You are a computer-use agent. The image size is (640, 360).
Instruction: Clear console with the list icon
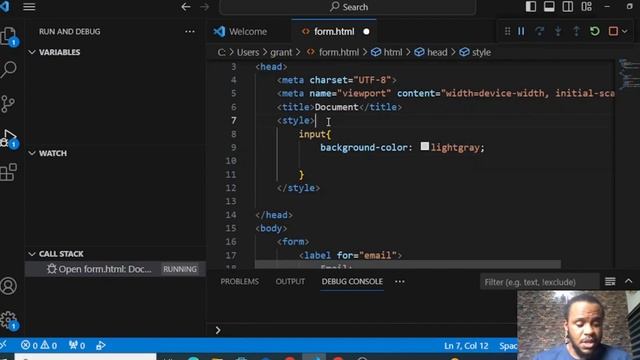(610, 282)
